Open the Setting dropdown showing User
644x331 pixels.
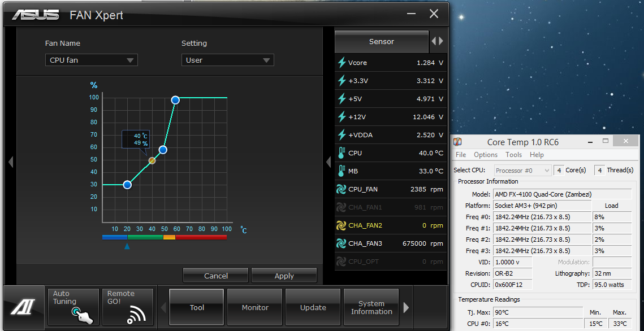tap(227, 60)
